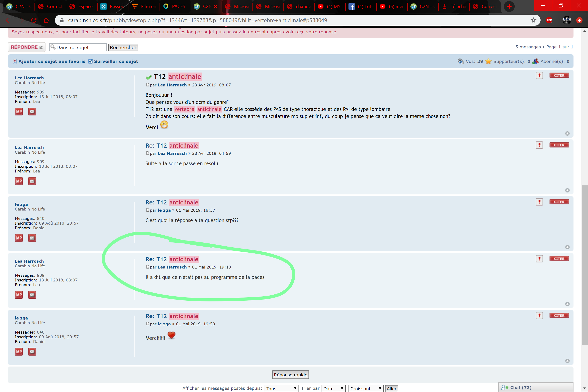This screenshot has height=392, width=588.
Task: Click the page vertical scrollbar thumb
Action: coord(584,265)
